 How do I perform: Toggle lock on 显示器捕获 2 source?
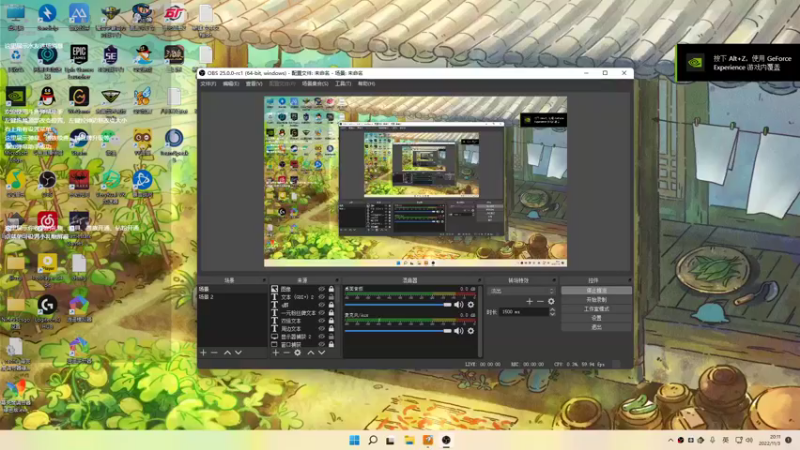point(331,337)
